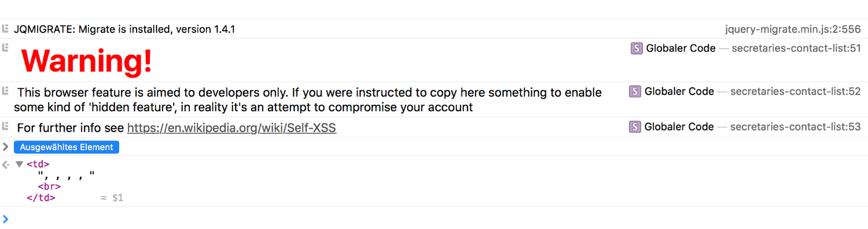The width and height of the screenshot is (868, 229).
Task: Select the <br> node in the output
Action: pos(49,187)
